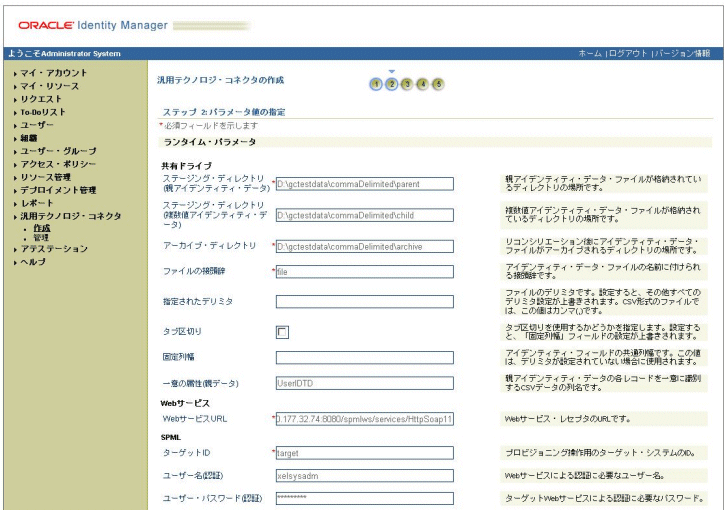Click WebサービスURL input field
This screenshot has width=724, height=510.
click(x=365, y=419)
